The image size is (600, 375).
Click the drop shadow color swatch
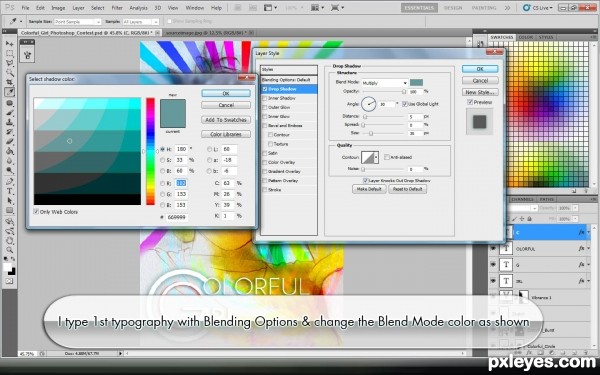click(416, 82)
